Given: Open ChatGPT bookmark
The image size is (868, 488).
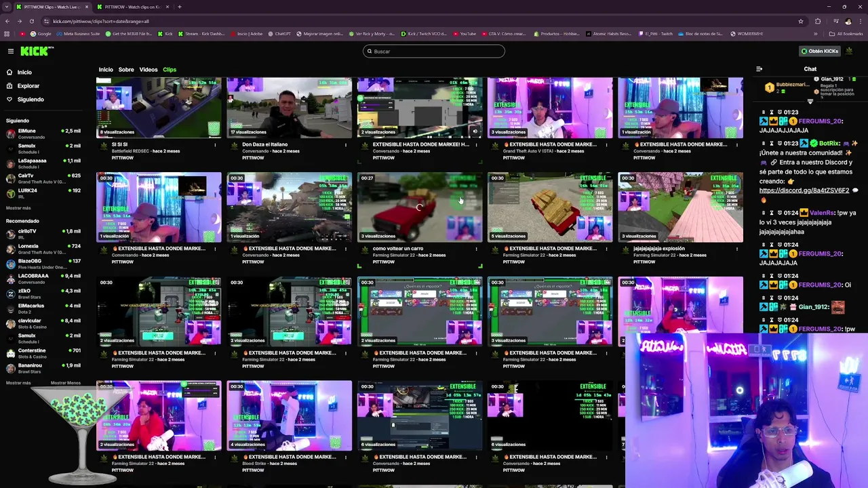Looking at the screenshot, I should tap(279, 33).
